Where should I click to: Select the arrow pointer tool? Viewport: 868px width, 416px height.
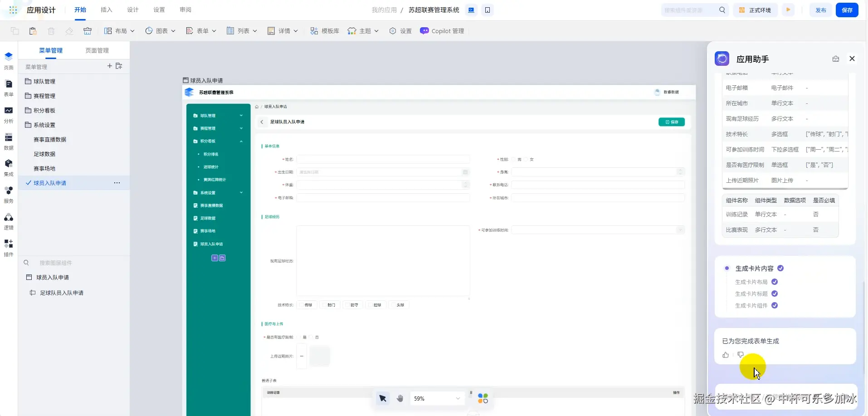click(383, 398)
